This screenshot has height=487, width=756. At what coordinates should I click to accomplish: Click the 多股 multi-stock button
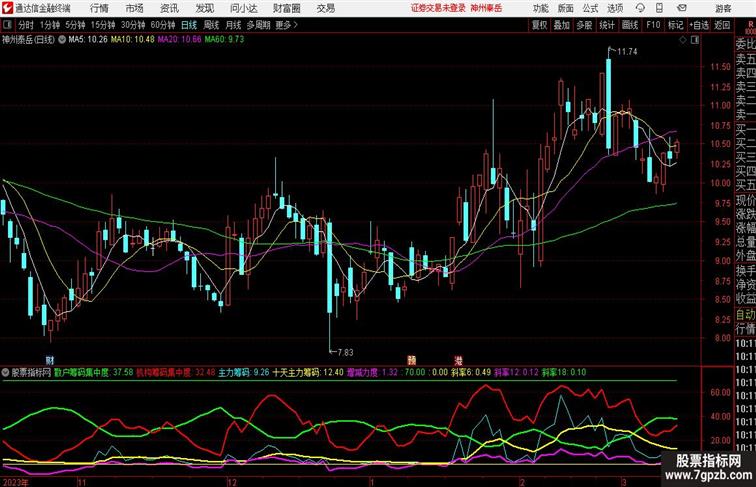[x=584, y=25]
